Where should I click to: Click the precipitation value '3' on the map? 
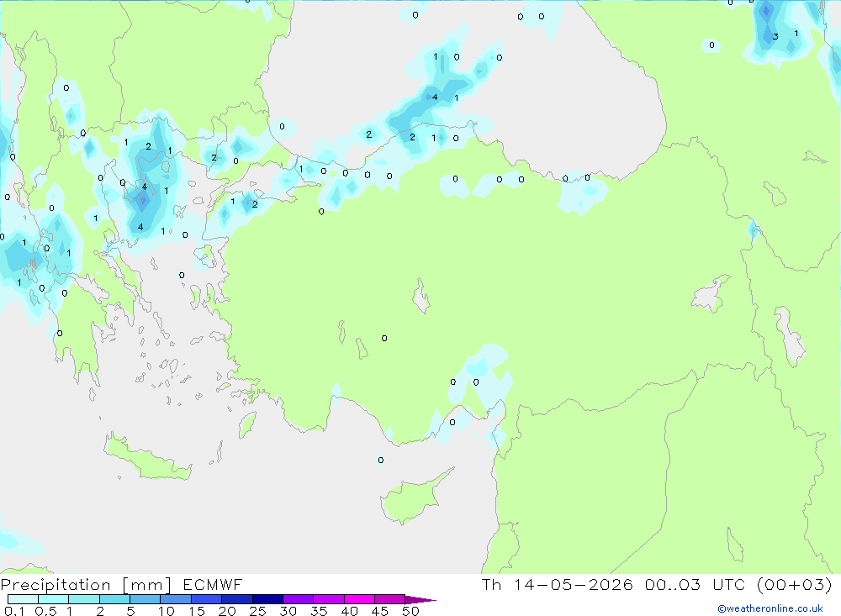(x=775, y=36)
